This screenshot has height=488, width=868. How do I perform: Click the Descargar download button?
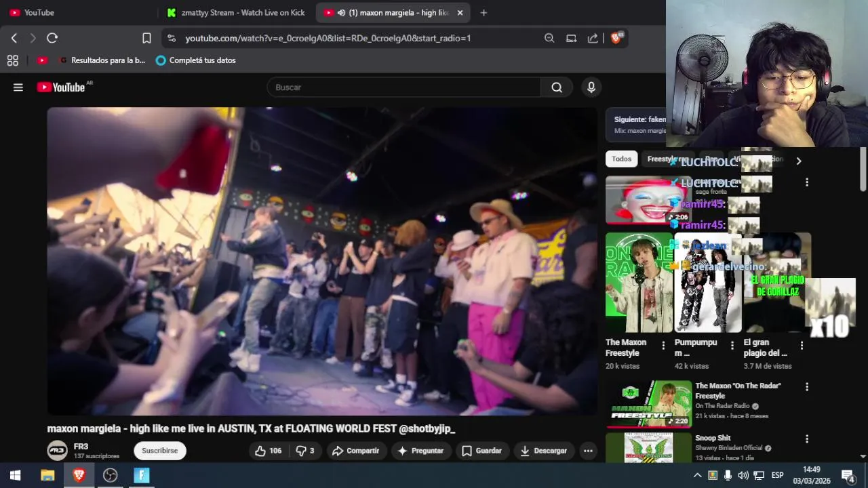[544, 451]
